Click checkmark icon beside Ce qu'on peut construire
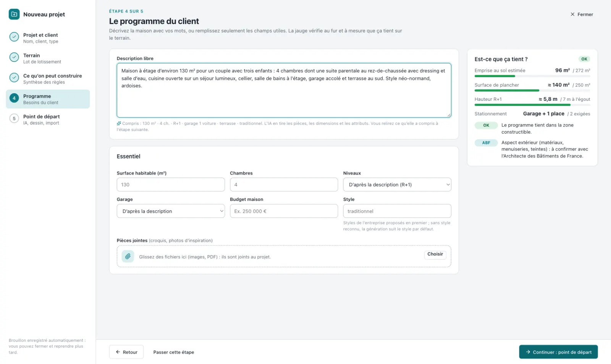This screenshot has width=611, height=364. click(x=14, y=78)
